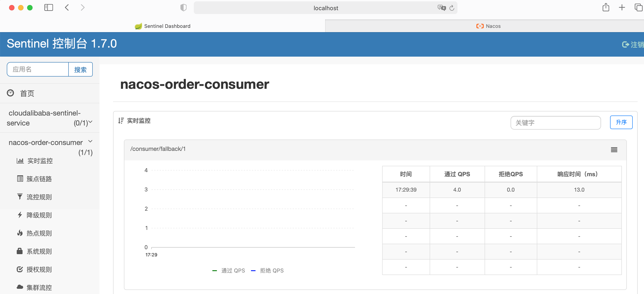This screenshot has height=294, width=644.
Task: Click the check-square icon beside 授权规则
Action: pyautogui.click(x=20, y=269)
